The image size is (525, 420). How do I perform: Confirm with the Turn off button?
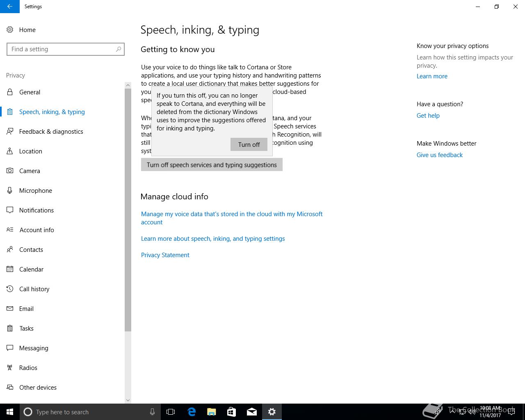[249, 144]
